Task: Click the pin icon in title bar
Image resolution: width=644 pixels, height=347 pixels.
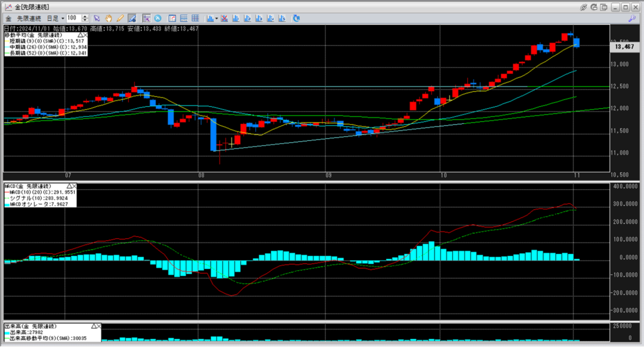Action: (x=584, y=6)
